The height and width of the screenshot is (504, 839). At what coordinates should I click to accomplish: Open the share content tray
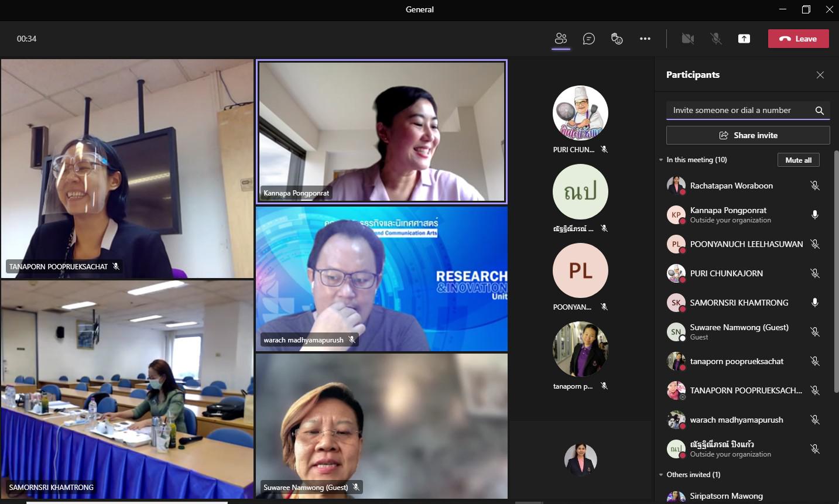pos(744,39)
